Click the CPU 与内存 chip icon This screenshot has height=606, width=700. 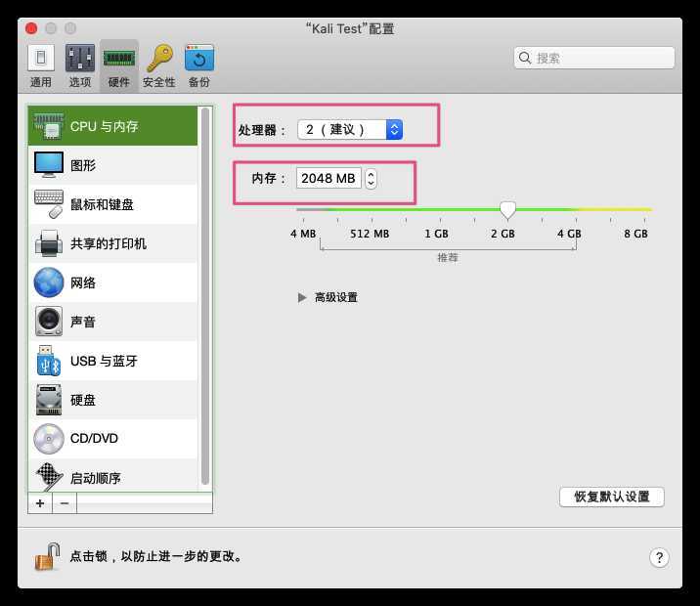click(49, 126)
